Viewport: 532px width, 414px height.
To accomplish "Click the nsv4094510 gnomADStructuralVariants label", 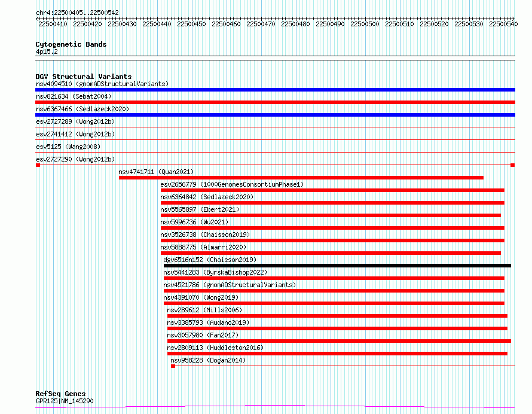I will click(x=102, y=84).
